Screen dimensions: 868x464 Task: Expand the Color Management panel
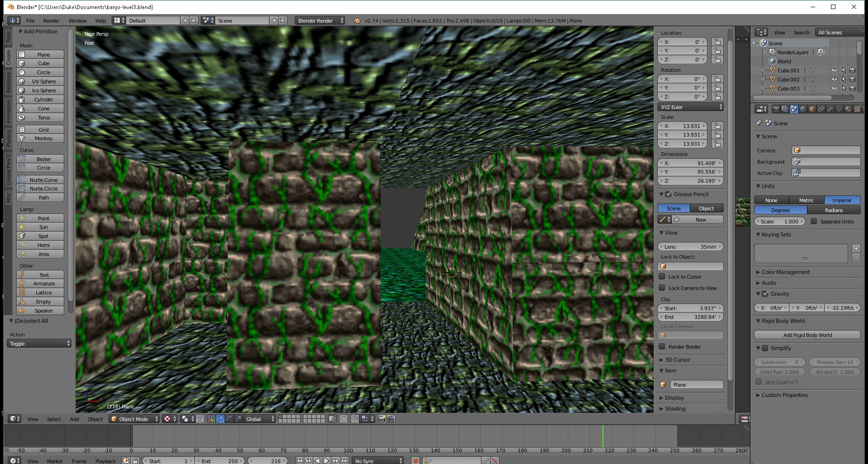point(785,272)
